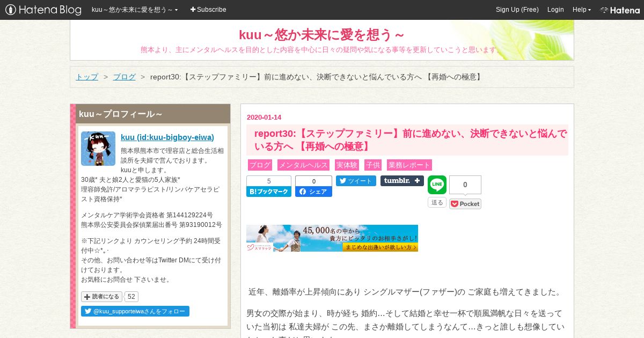644x338 pixels.
Task: Follow @kuu_supporteiwa on Twitter
Action: click(135, 311)
